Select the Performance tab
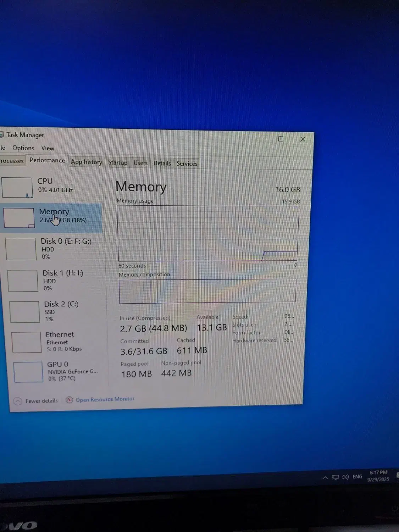Viewport: 399px width, 532px height. [47, 160]
